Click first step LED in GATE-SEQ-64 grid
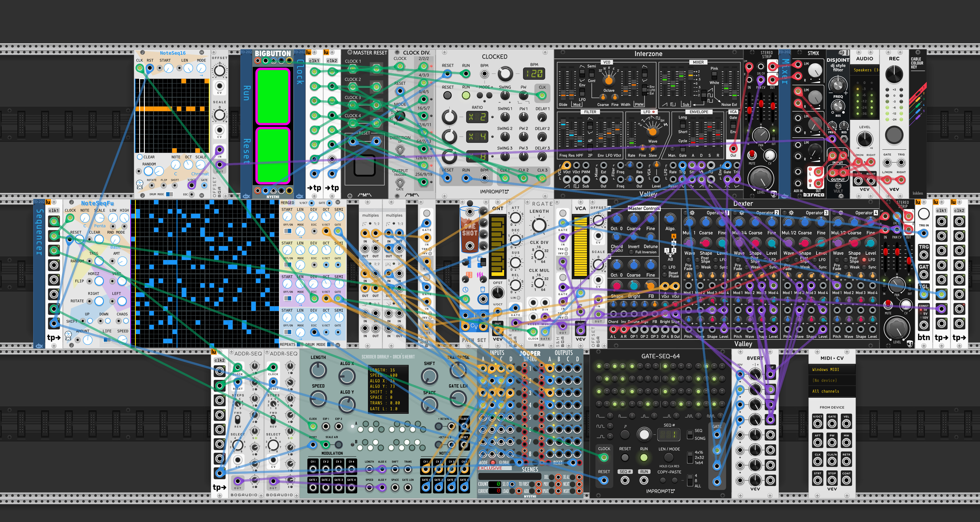The height and width of the screenshot is (522, 980). [x=599, y=366]
